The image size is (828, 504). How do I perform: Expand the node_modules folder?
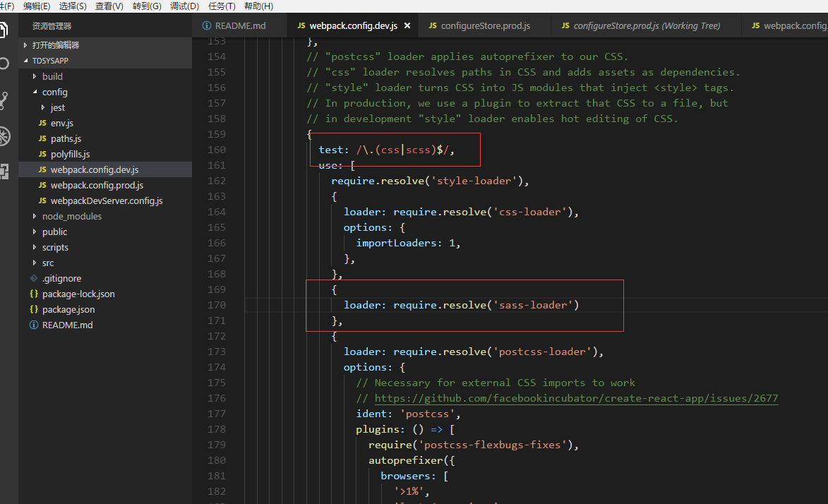[35, 216]
